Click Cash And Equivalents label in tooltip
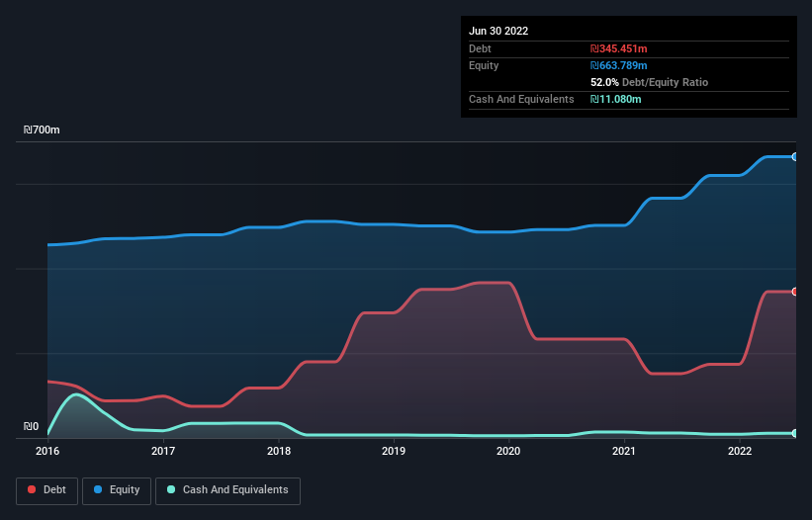 pyautogui.click(x=521, y=99)
